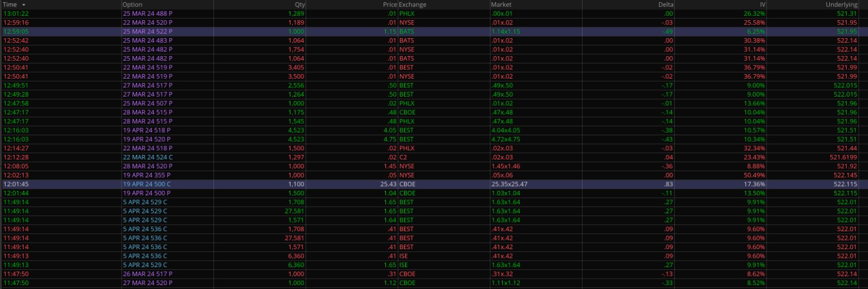Click option 22 MAR 24 520 P
Image resolution: width=868 pixels, height=289 pixels.
147,22
